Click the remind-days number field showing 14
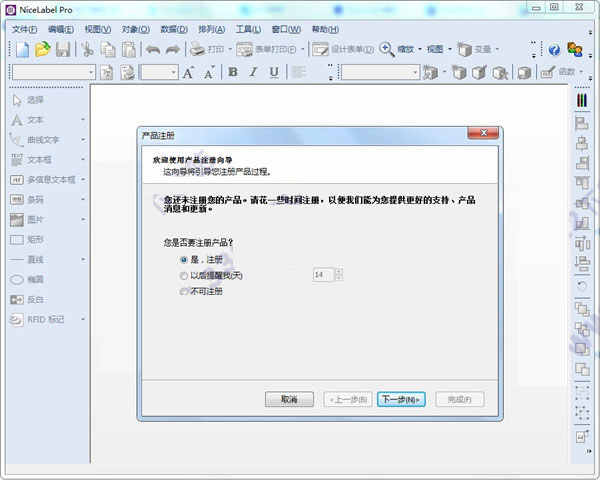The width and height of the screenshot is (600, 480). [x=323, y=275]
